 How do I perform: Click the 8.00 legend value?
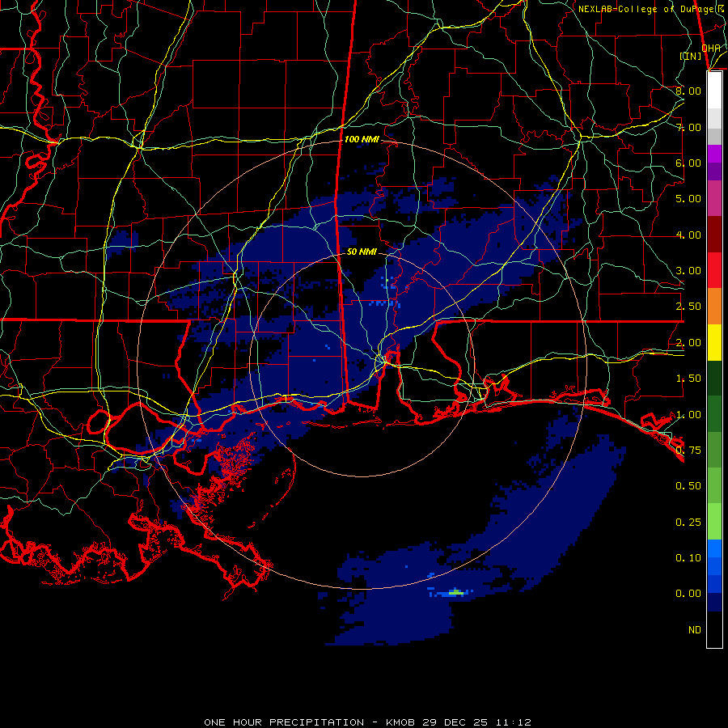[x=688, y=91]
